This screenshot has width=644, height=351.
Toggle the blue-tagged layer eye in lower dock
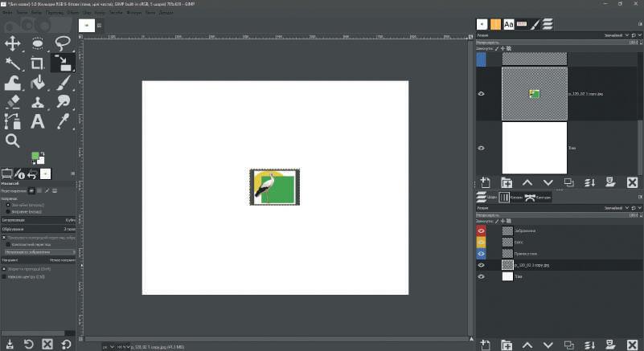pos(481,254)
